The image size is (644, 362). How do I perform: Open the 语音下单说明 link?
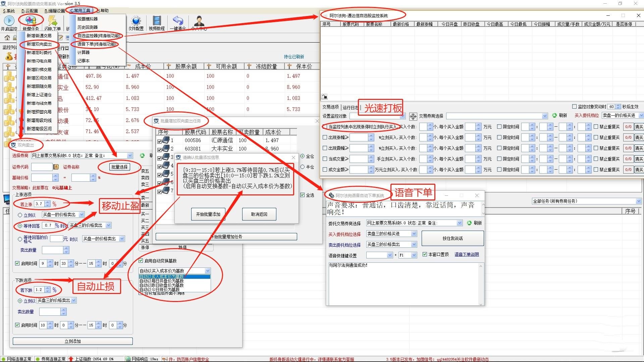(467, 254)
